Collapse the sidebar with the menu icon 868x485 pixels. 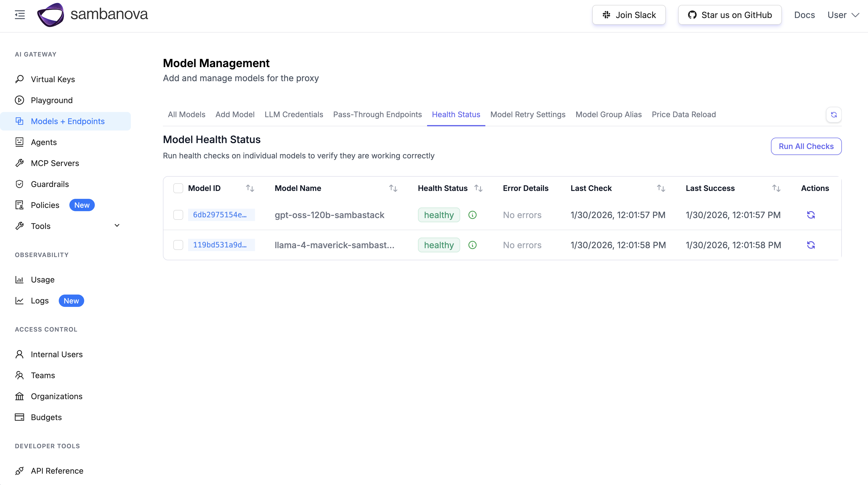[20, 15]
